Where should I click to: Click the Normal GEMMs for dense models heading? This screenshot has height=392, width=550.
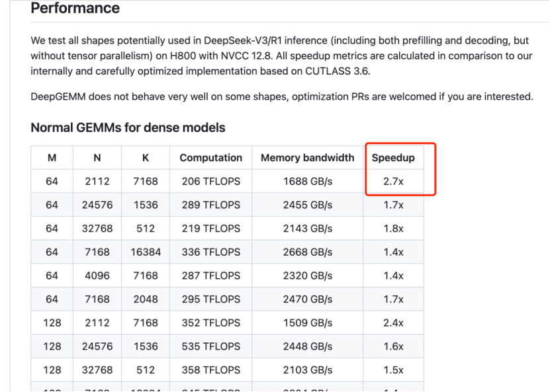pos(128,128)
